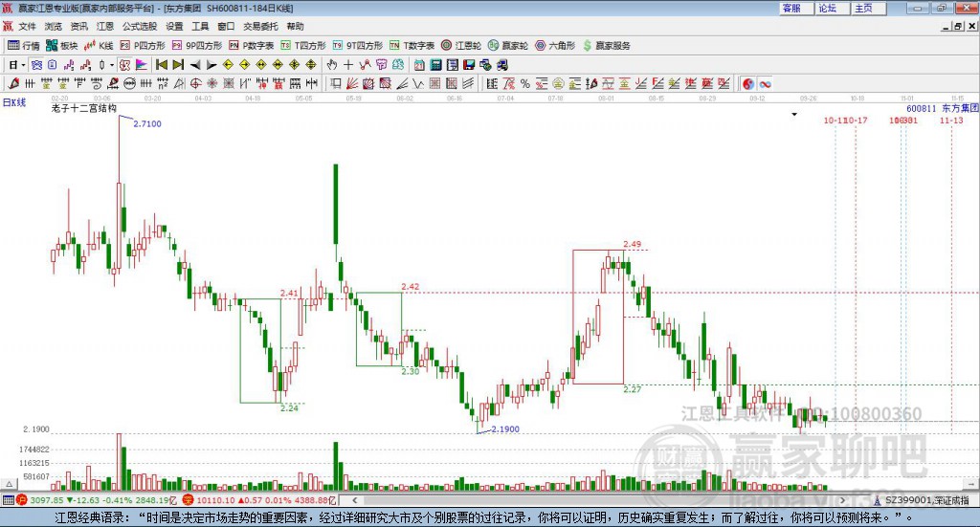Open 赢家服务 with the dollar icon
Image resolution: width=980 pixels, height=527 pixels.
606,46
